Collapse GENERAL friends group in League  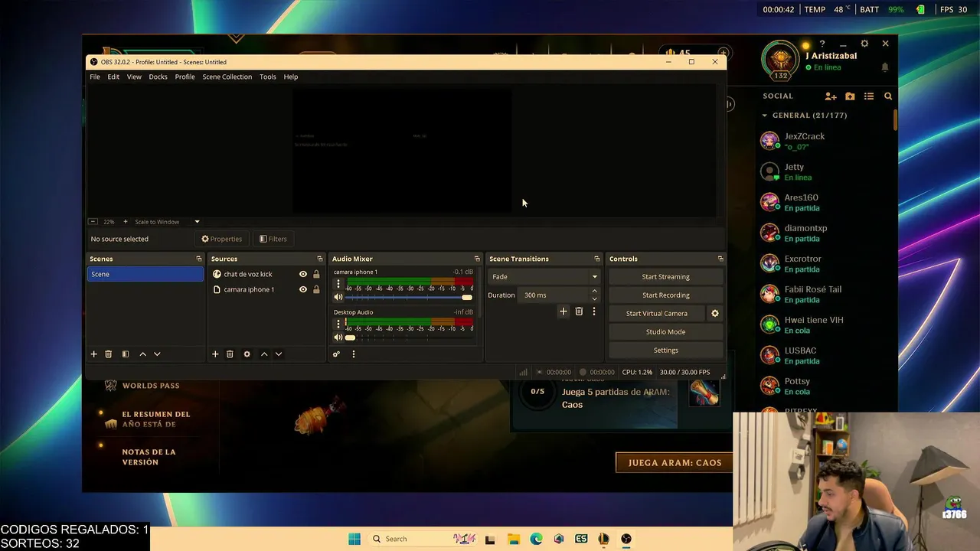click(764, 116)
